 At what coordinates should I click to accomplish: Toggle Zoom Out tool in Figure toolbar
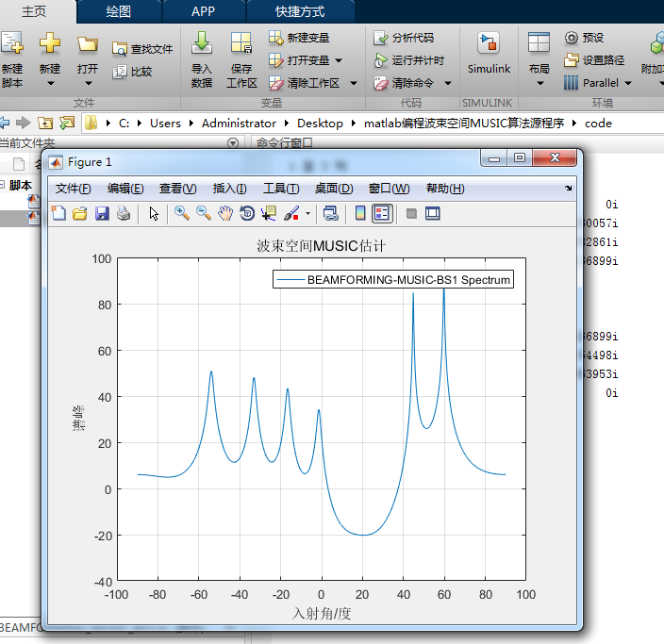pos(204,213)
